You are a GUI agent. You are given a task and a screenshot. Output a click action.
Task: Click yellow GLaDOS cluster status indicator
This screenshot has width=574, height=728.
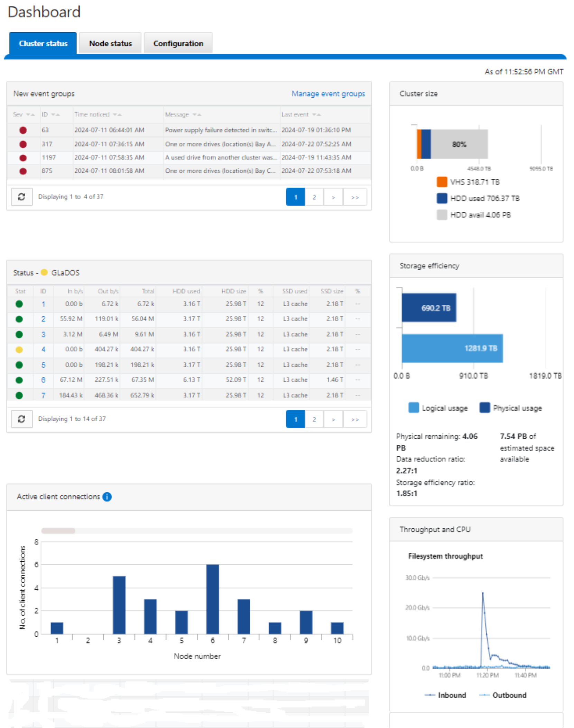(44, 272)
